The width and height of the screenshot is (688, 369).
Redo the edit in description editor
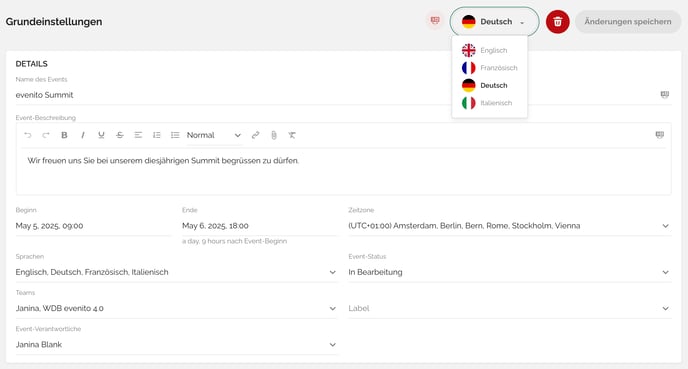(x=46, y=135)
